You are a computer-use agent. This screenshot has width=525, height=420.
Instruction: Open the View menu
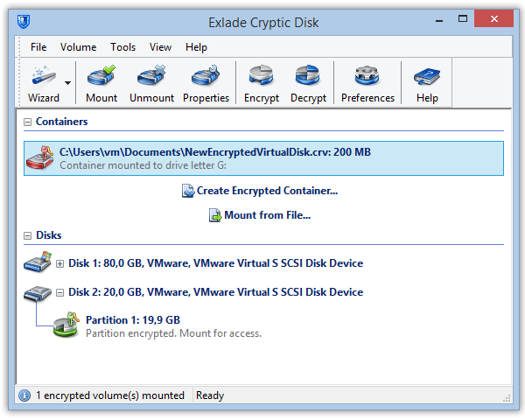click(160, 47)
